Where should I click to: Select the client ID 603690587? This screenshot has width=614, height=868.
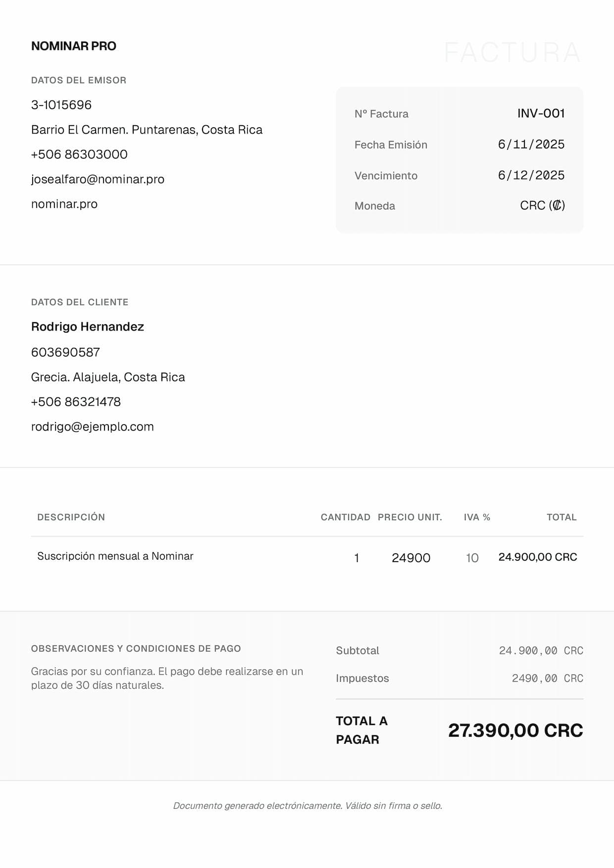(65, 352)
